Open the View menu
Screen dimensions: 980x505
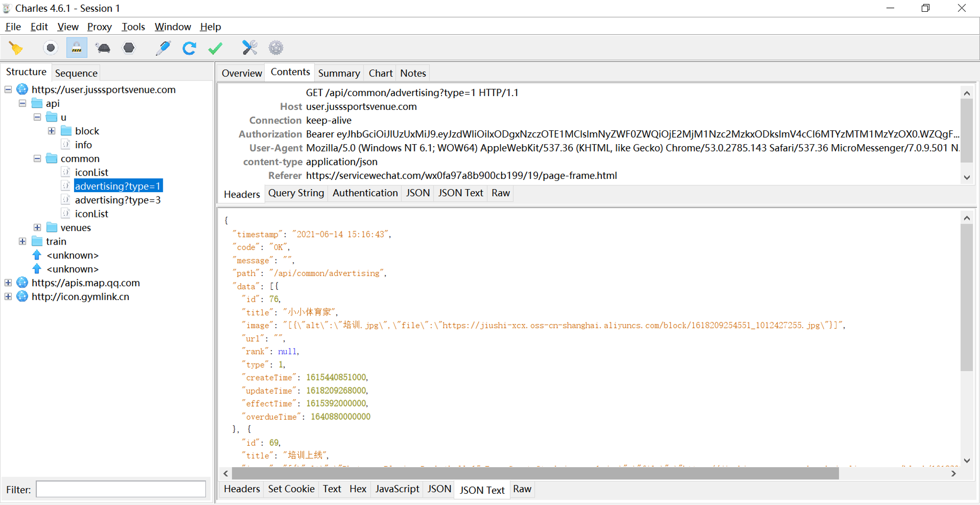(x=68, y=27)
